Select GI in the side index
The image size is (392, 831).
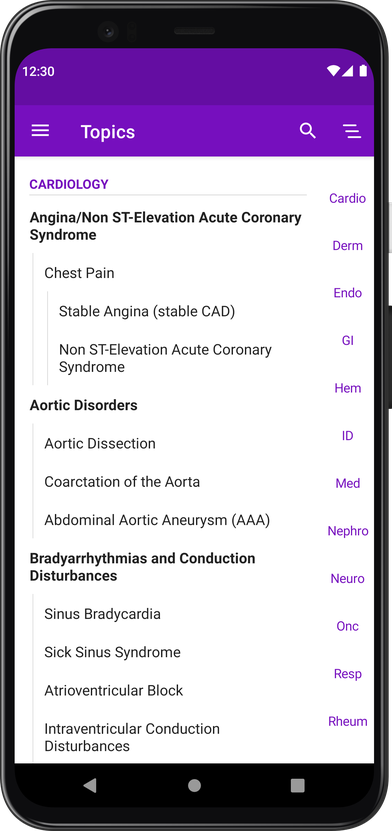point(348,341)
